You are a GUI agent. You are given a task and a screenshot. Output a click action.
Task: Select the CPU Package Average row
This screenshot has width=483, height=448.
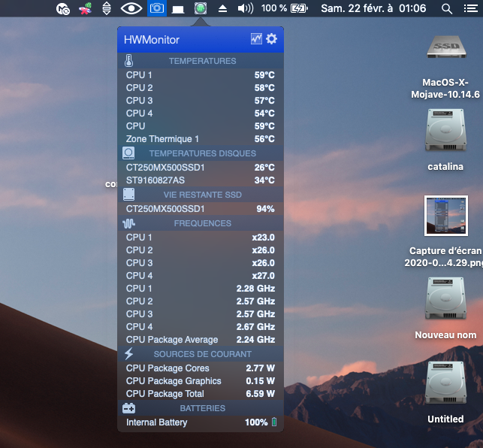tap(201, 340)
